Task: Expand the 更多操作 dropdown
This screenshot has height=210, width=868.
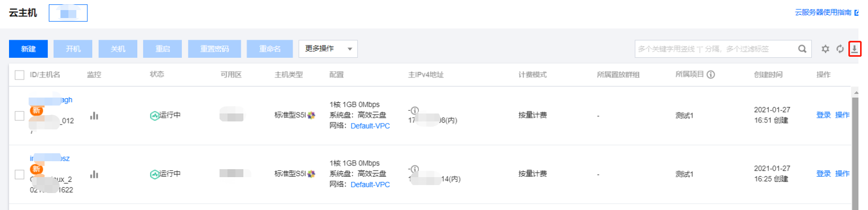Action: pos(328,49)
